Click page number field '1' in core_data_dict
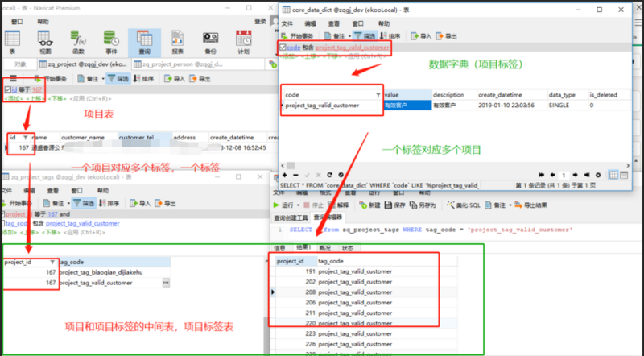The image size is (644, 356). [563, 175]
